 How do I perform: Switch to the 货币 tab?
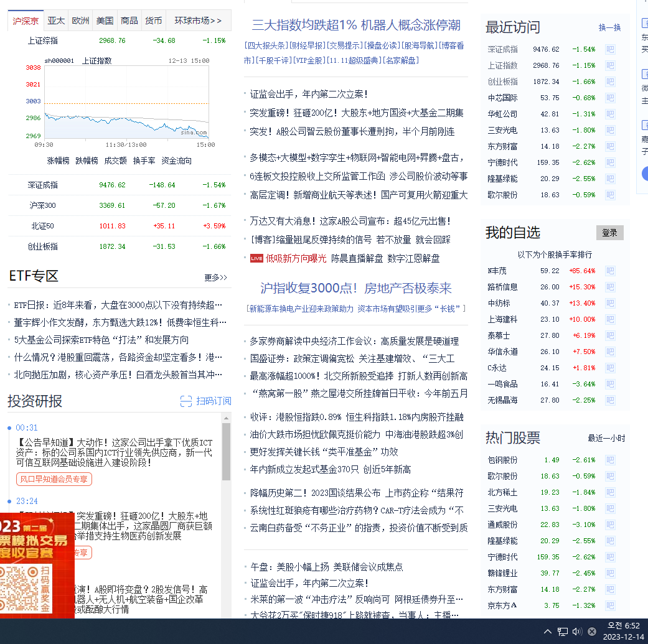tap(153, 21)
